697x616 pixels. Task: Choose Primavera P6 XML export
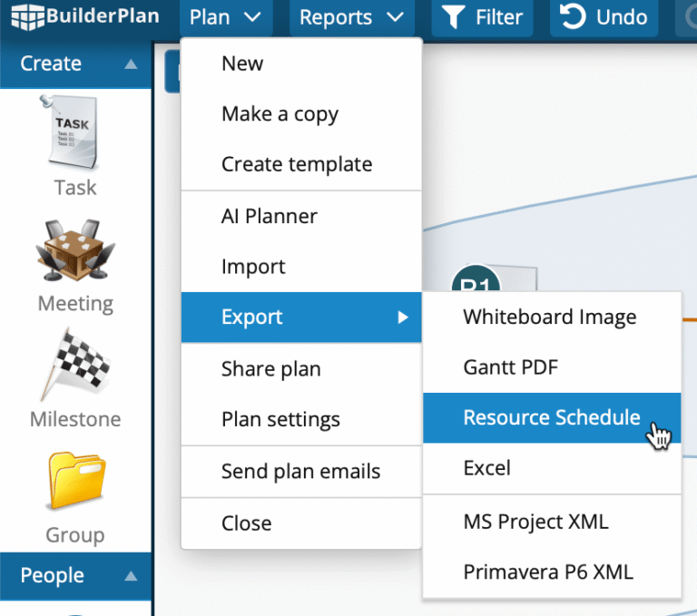(547, 572)
